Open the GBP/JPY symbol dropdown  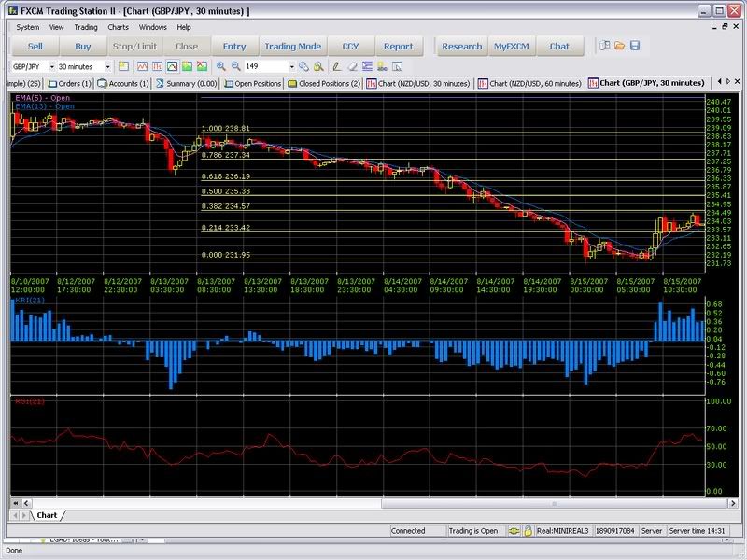(52, 66)
